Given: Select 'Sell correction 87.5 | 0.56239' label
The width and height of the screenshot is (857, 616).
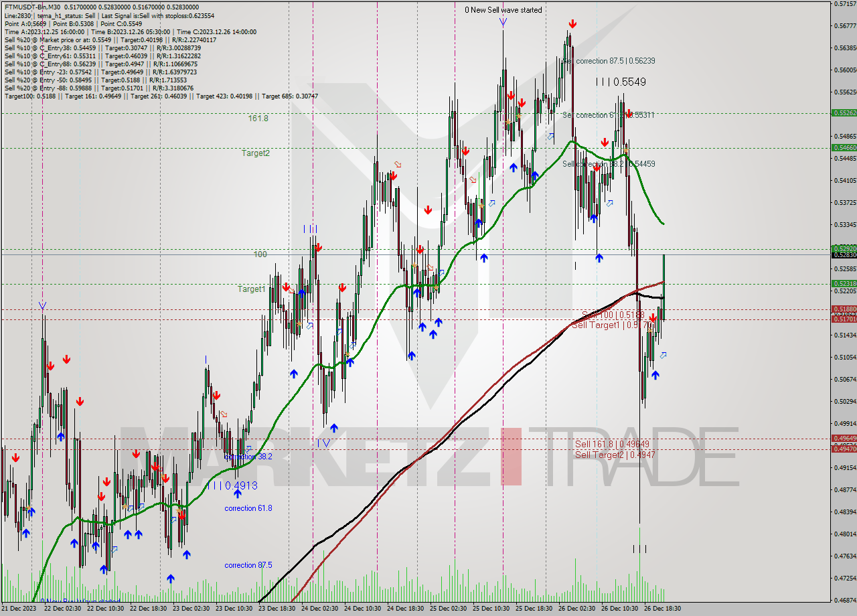Looking at the screenshot, I should tap(609, 60).
